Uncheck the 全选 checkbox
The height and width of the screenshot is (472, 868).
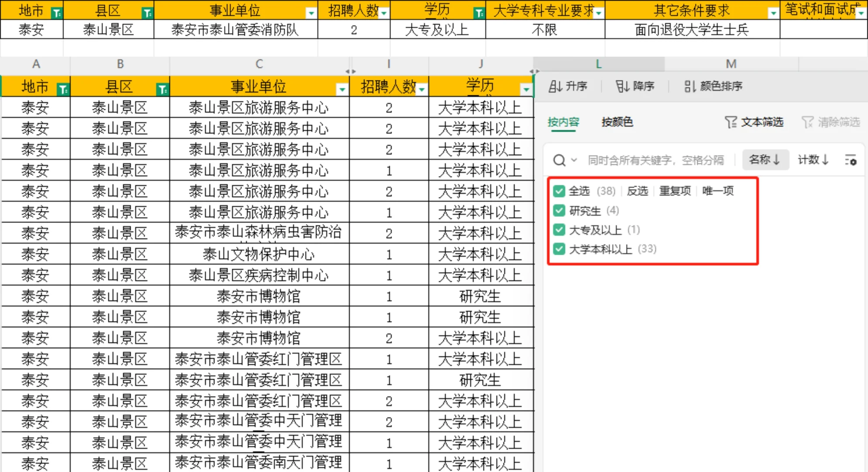coord(559,191)
